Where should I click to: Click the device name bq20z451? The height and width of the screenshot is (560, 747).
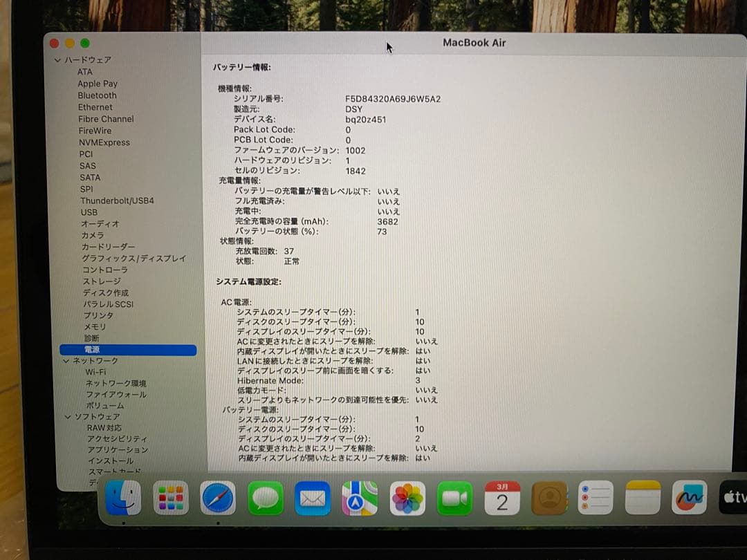(x=366, y=120)
